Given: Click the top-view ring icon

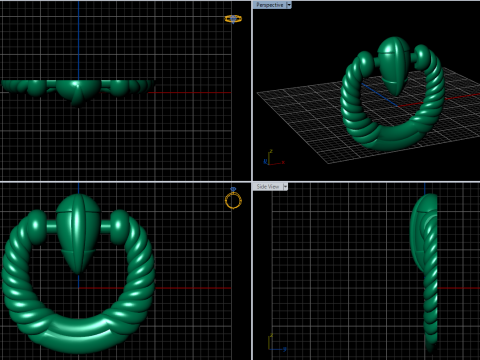Looking at the screenshot, I should click(x=233, y=19).
